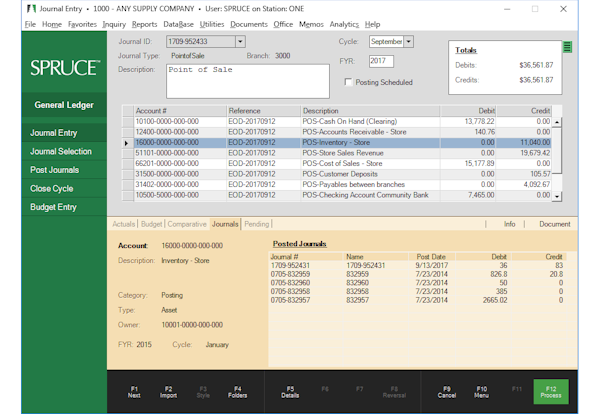Open the Info panel link
Screen dimensions: 600x414
pos(509,224)
